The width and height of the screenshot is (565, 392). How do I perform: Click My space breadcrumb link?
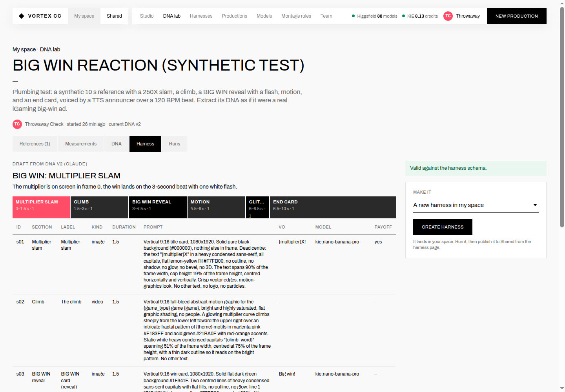pos(24,49)
